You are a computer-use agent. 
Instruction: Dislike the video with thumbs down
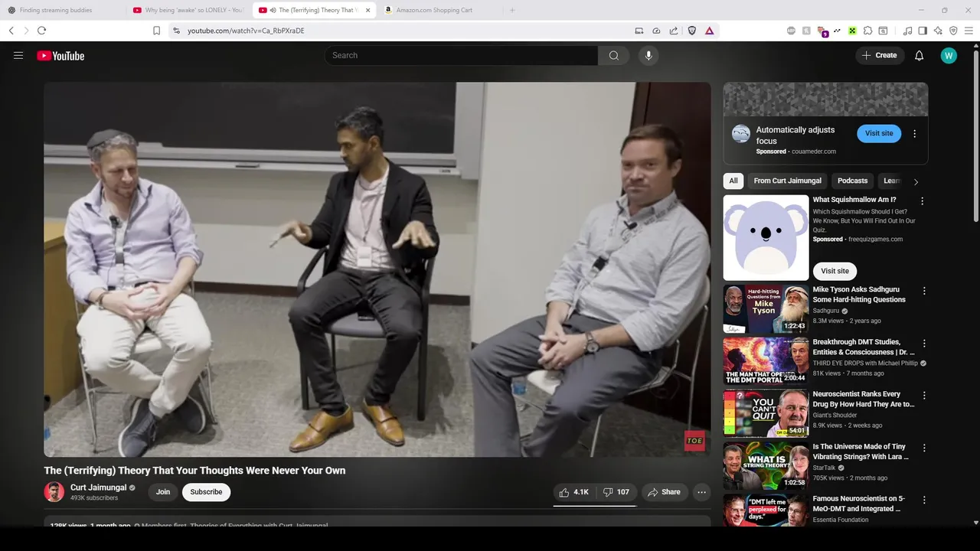[616, 492]
